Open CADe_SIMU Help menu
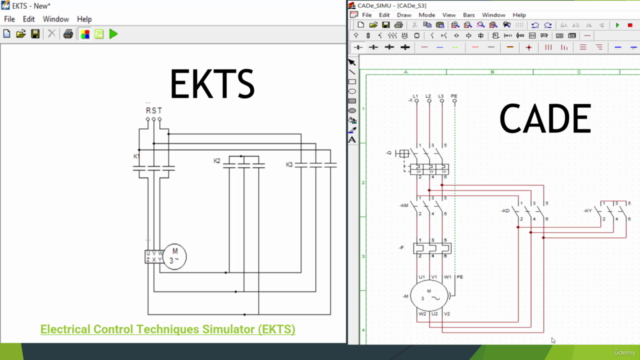 [519, 15]
